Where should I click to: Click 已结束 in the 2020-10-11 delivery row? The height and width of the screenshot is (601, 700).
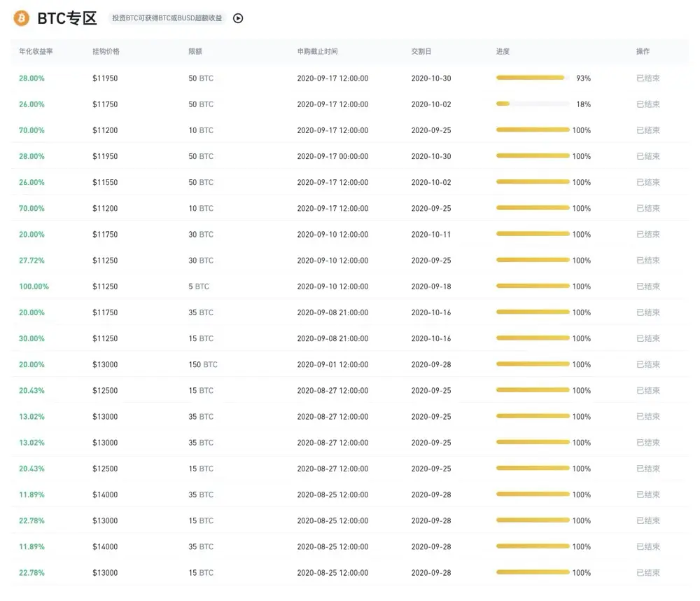pos(647,235)
